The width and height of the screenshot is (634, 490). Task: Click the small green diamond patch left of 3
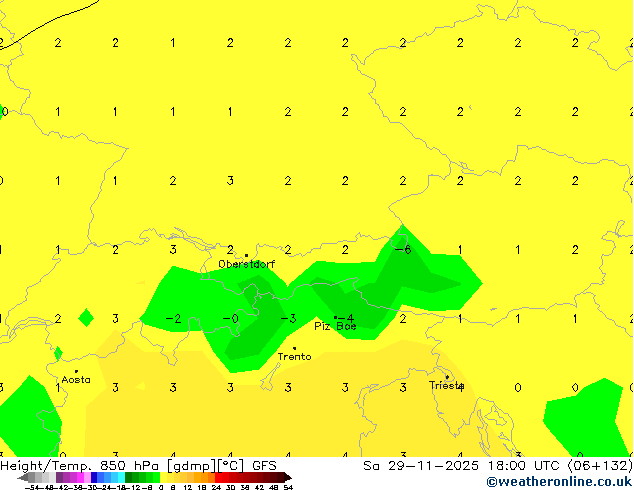coord(86,317)
